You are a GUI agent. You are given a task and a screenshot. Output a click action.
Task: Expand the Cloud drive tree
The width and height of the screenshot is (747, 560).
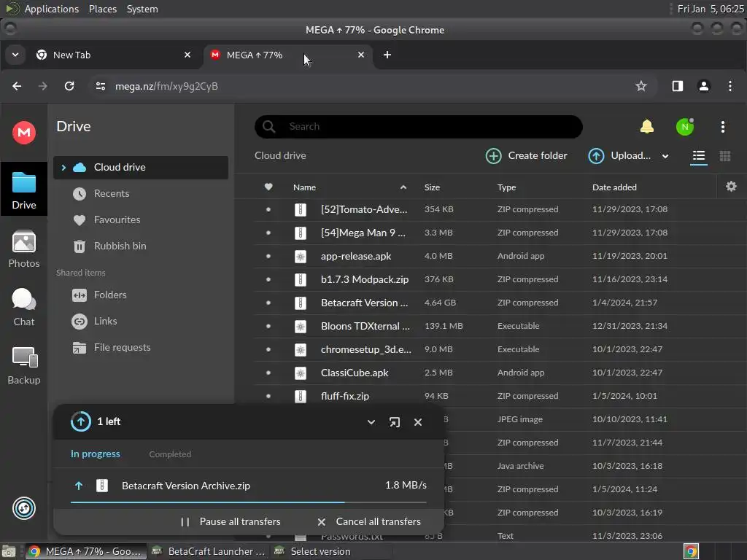(x=63, y=167)
